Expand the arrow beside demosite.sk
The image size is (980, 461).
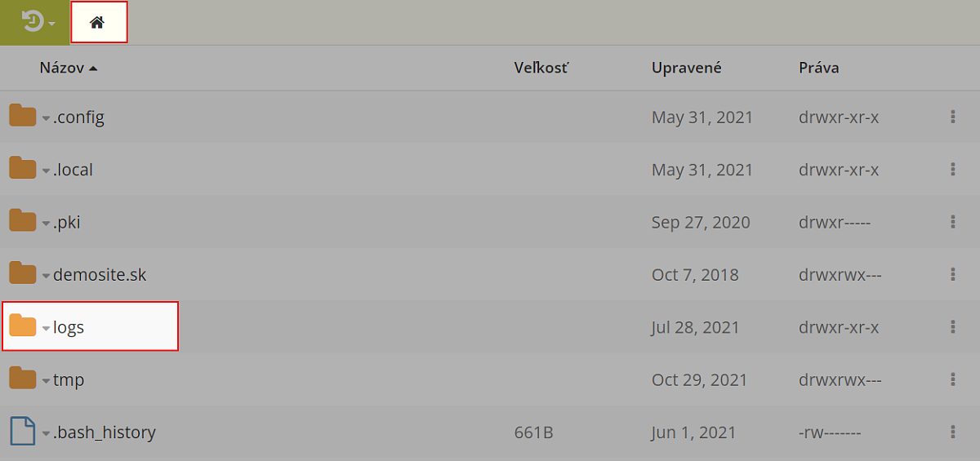(47, 277)
